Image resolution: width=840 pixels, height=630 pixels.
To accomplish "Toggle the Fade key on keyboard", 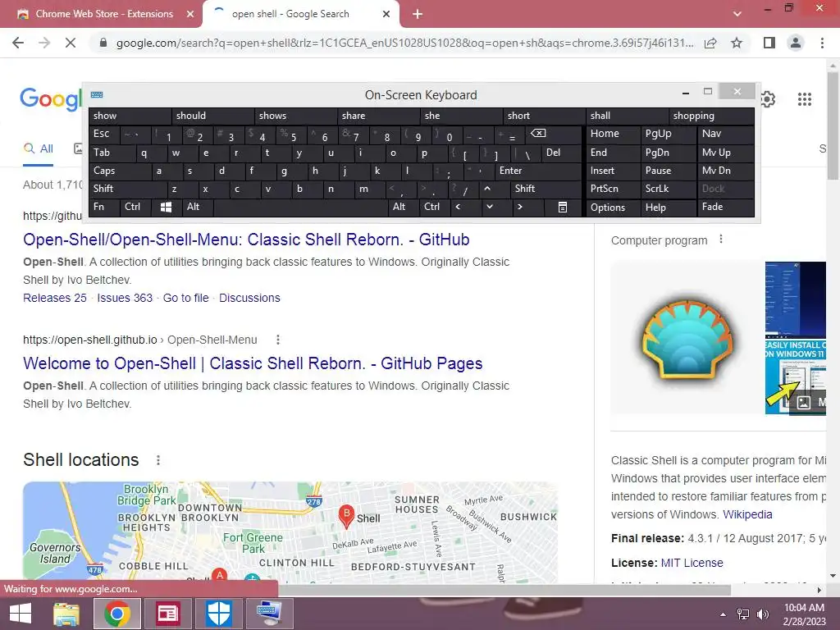I will click(725, 207).
